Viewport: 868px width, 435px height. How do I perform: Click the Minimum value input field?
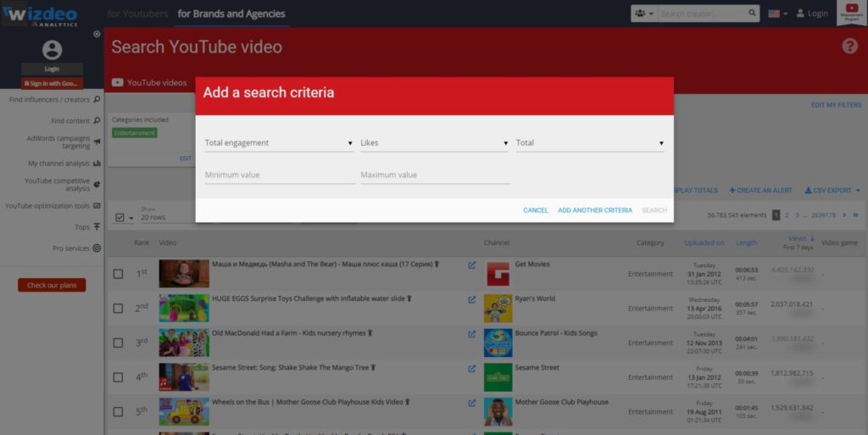[x=280, y=175]
